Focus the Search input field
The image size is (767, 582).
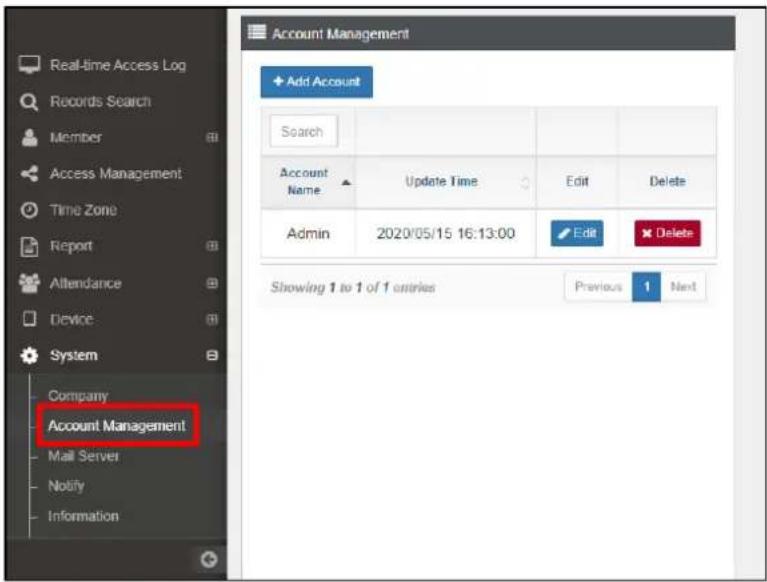(x=303, y=131)
